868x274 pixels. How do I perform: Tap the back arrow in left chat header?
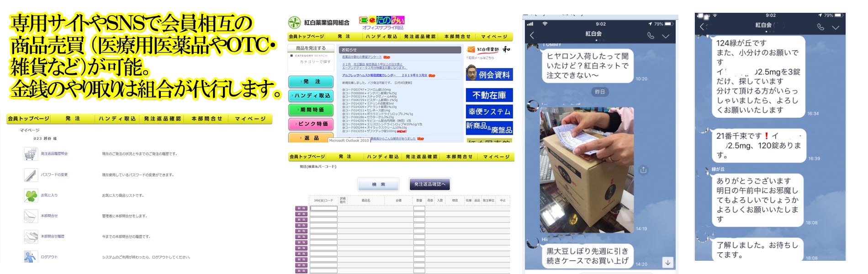pos(532,35)
